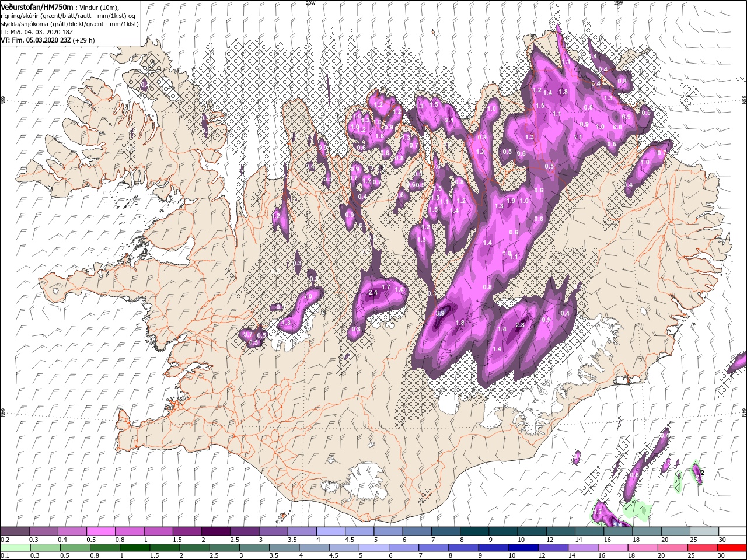747x560 pixels.
Task: Click the '0.1' label under bottom legend row
Action: click(5, 555)
